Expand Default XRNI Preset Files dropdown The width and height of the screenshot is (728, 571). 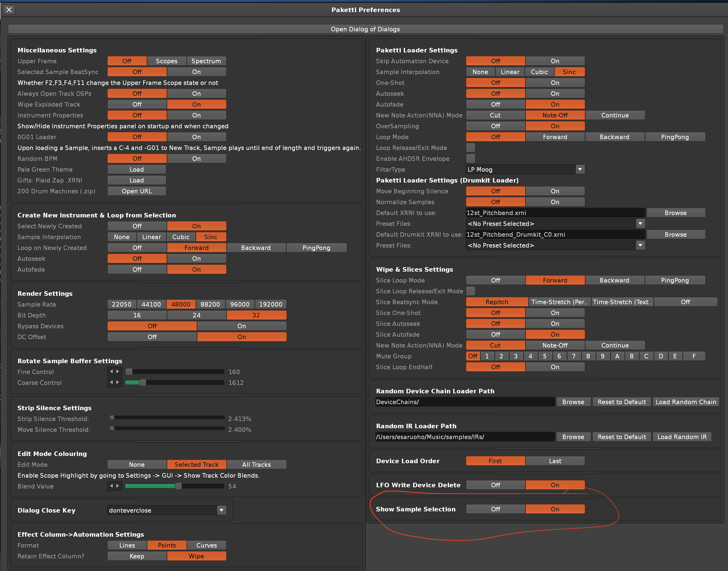pyautogui.click(x=640, y=224)
